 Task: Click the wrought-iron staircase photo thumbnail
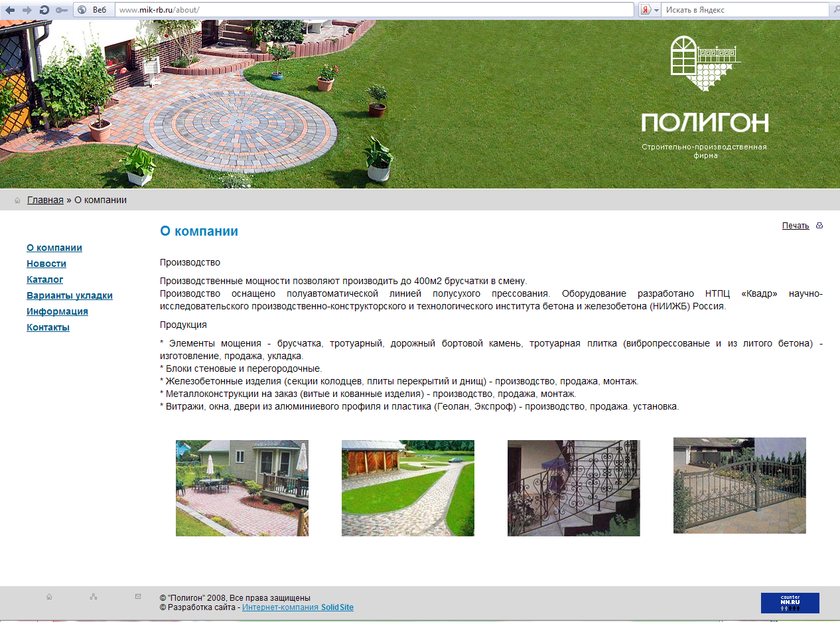[x=573, y=488]
